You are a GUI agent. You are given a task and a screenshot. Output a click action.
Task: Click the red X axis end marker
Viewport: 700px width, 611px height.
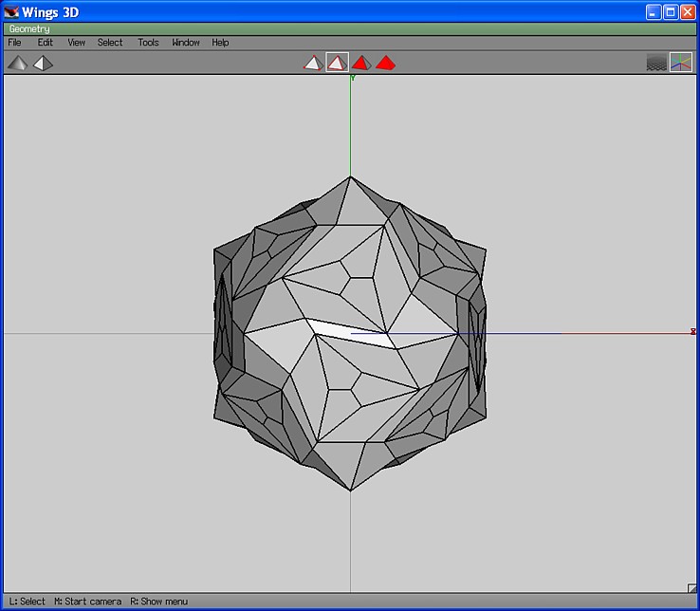[x=693, y=332]
